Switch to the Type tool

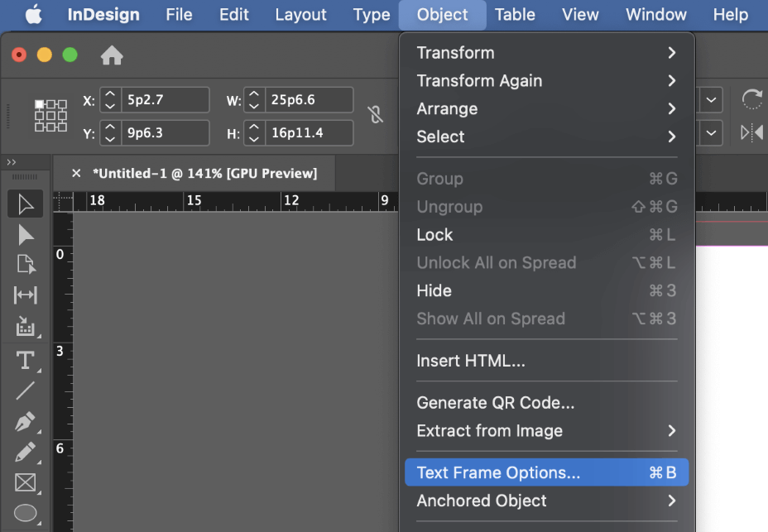click(x=25, y=360)
